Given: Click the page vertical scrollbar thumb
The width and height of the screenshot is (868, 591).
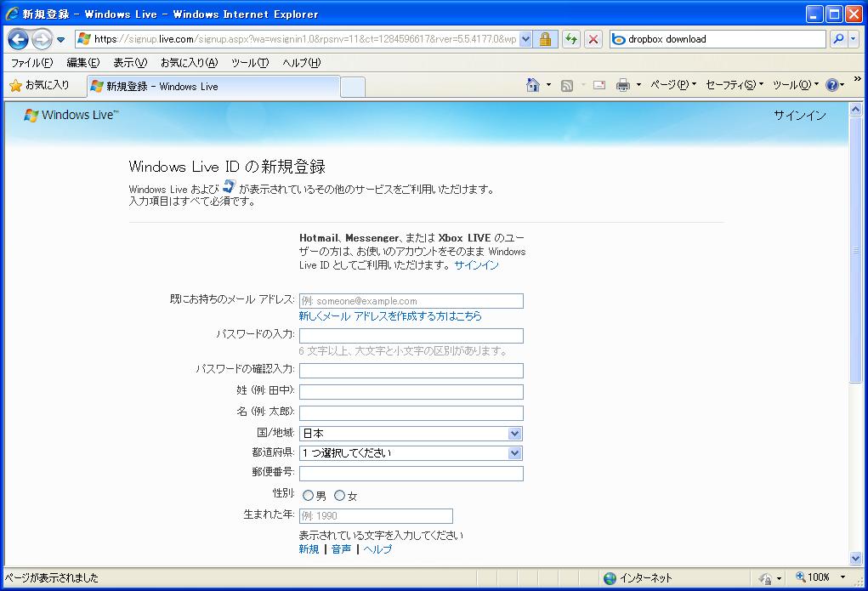Looking at the screenshot, I should [856, 249].
